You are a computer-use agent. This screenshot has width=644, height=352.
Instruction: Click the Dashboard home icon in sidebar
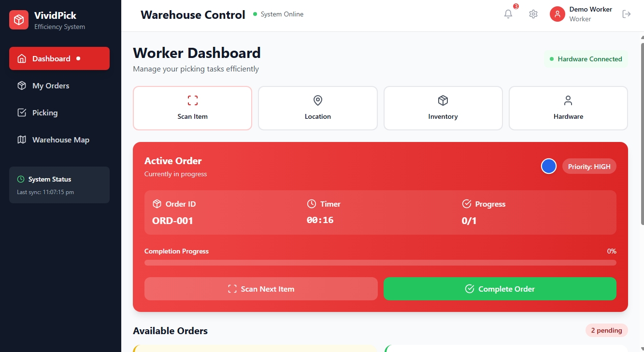[22, 58]
